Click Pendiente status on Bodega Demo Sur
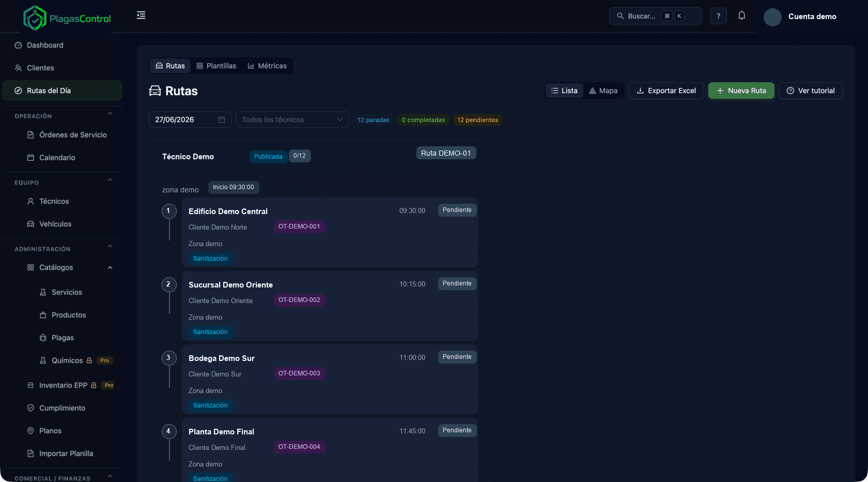The width and height of the screenshot is (868, 482). pyautogui.click(x=457, y=357)
